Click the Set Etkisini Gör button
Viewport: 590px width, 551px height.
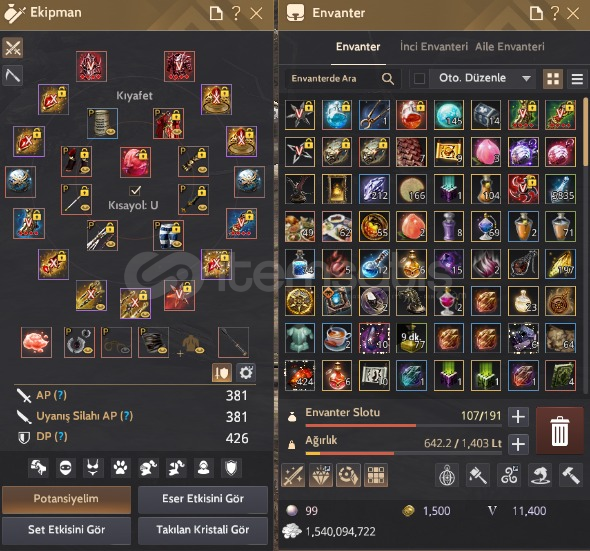click(67, 530)
